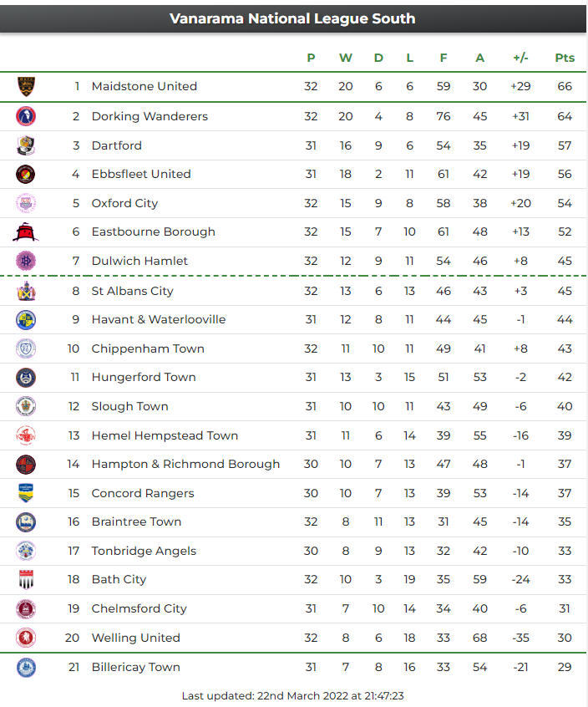Open the Dulwich Hamlet team link
This screenshot has width=588, height=707.
(139, 261)
